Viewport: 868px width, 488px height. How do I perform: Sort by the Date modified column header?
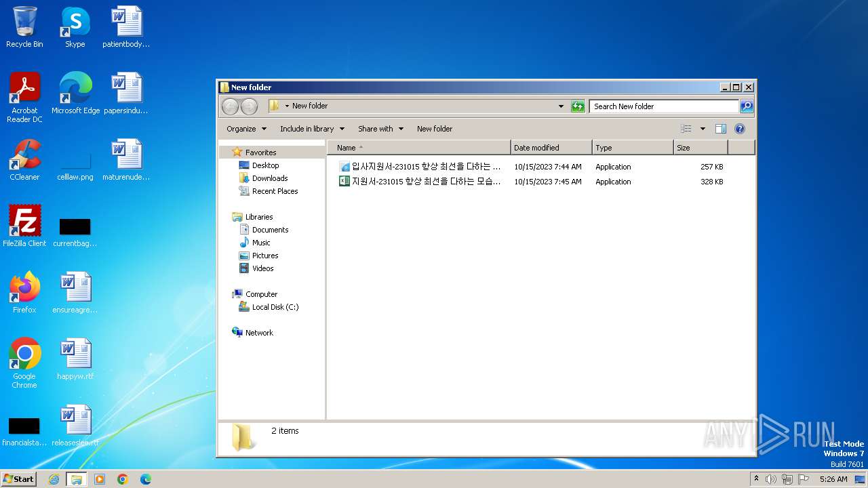point(551,148)
